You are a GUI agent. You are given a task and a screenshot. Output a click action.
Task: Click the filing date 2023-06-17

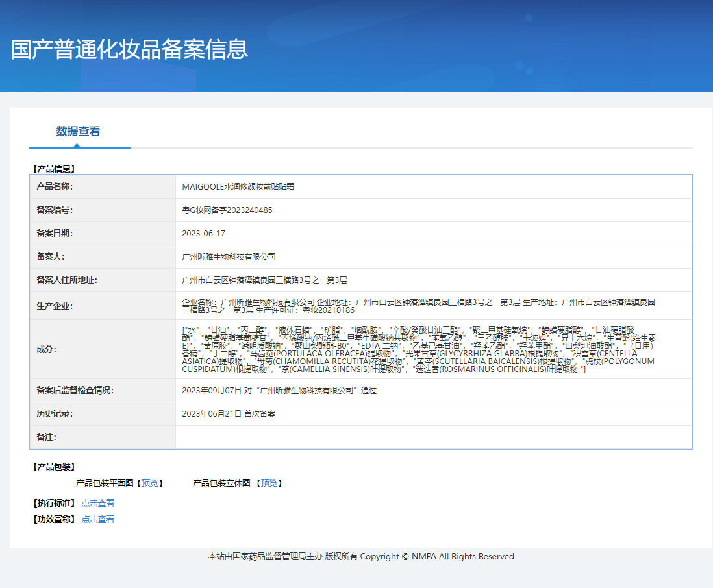point(203,234)
